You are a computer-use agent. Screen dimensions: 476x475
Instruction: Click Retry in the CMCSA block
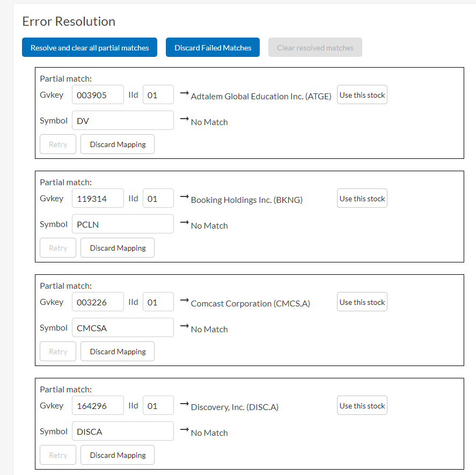[x=58, y=352]
